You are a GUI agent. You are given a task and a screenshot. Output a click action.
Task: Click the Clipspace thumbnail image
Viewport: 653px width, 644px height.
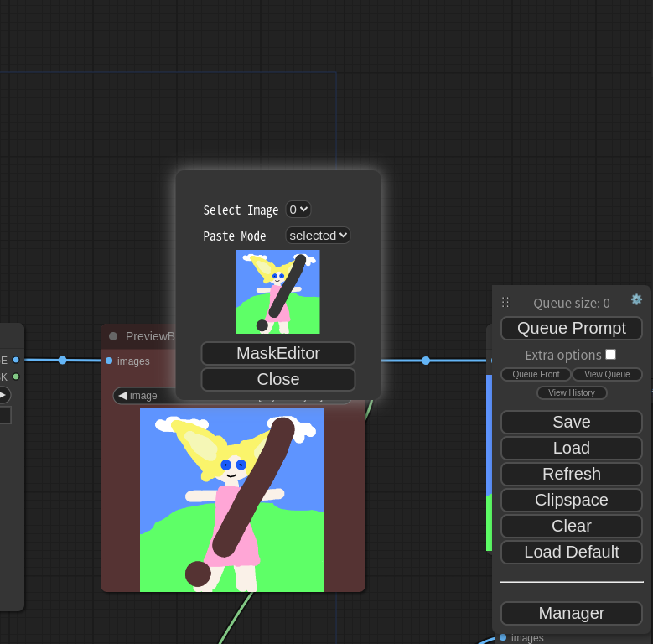277,292
